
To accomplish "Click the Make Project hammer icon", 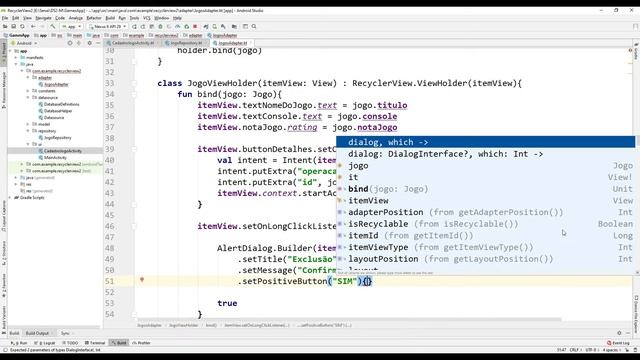I will tap(53, 27).
